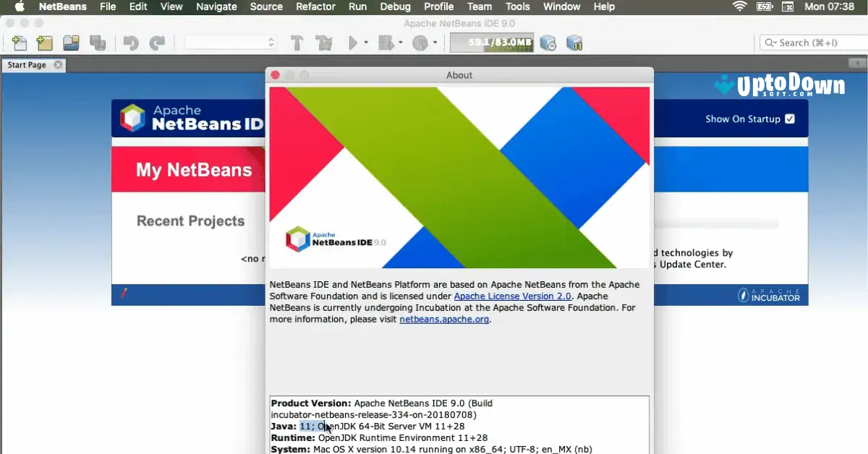Click the memory usage indicator to run garbage collection
Image resolution: width=868 pixels, height=454 pixels.
pyautogui.click(x=491, y=42)
